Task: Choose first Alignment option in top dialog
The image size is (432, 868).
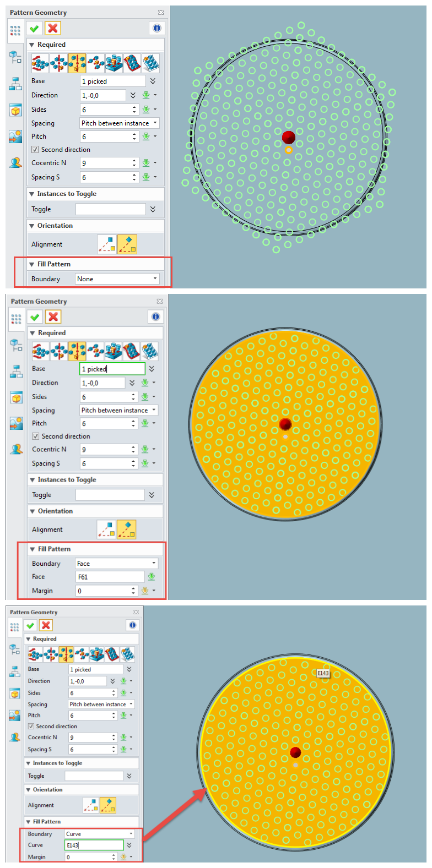Action: 107,244
